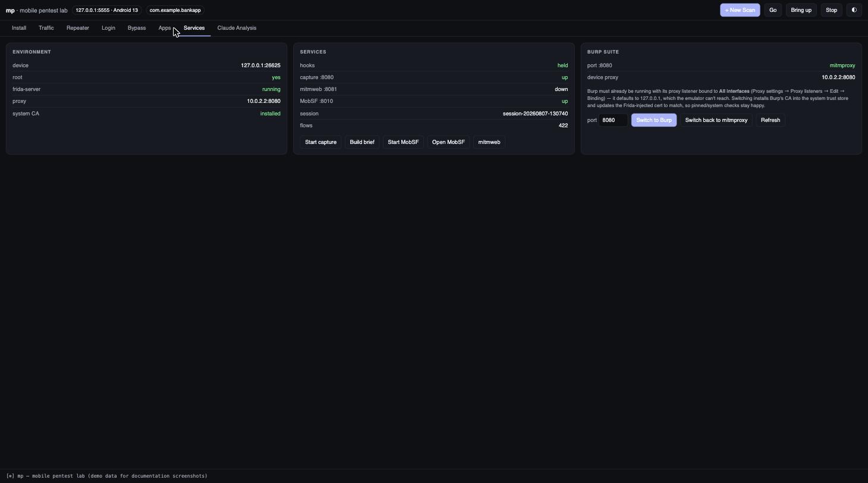Select the Bypass tab
The height and width of the screenshot is (483, 868).
[x=137, y=28]
